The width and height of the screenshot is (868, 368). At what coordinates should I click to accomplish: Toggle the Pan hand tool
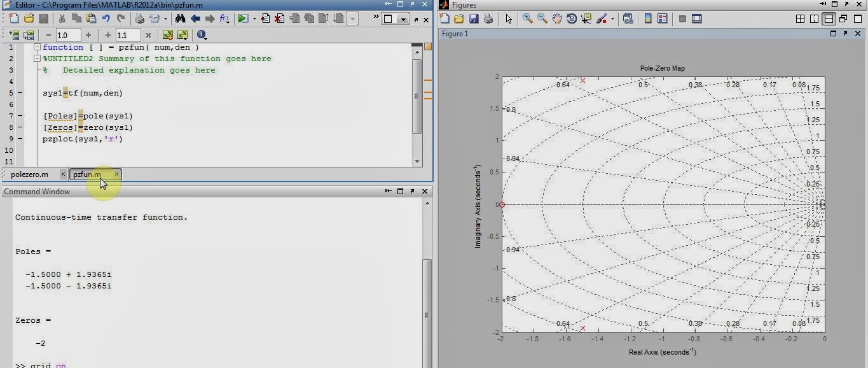point(557,19)
